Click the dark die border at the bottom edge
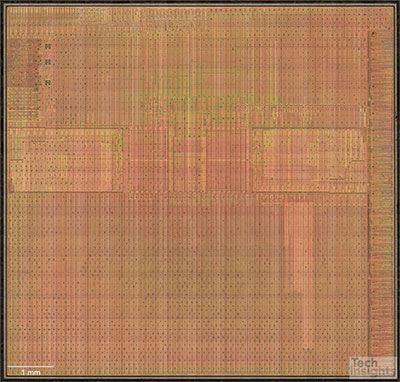400x382 pixels. [x=200, y=379]
